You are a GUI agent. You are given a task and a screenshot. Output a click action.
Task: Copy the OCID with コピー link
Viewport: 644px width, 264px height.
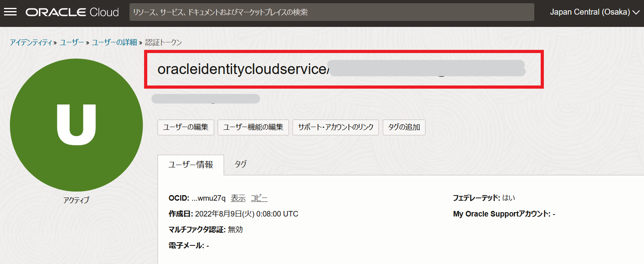coord(259,198)
